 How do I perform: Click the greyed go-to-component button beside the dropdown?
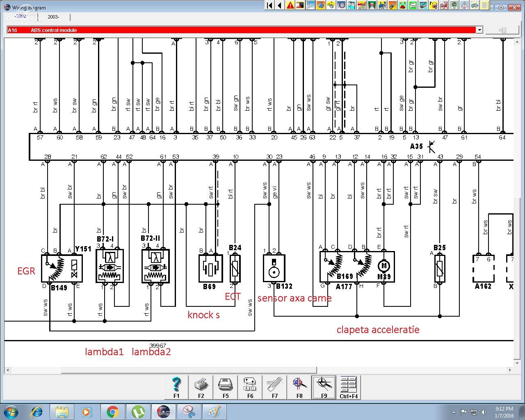pyautogui.click(x=502, y=30)
